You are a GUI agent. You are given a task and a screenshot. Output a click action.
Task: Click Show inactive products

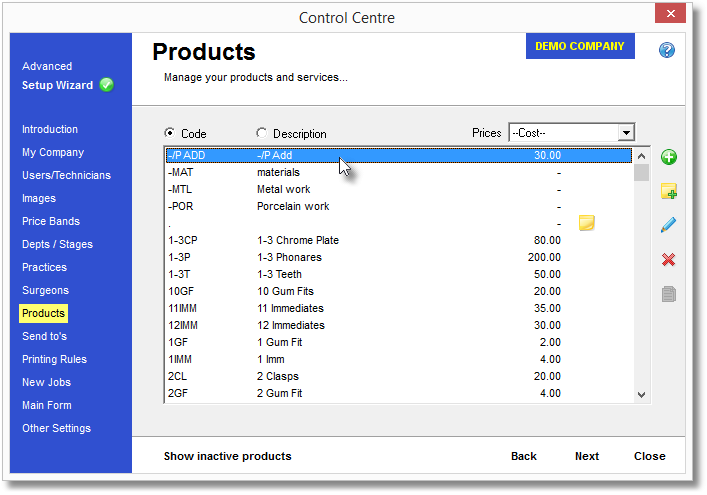click(x=228, y=456)
